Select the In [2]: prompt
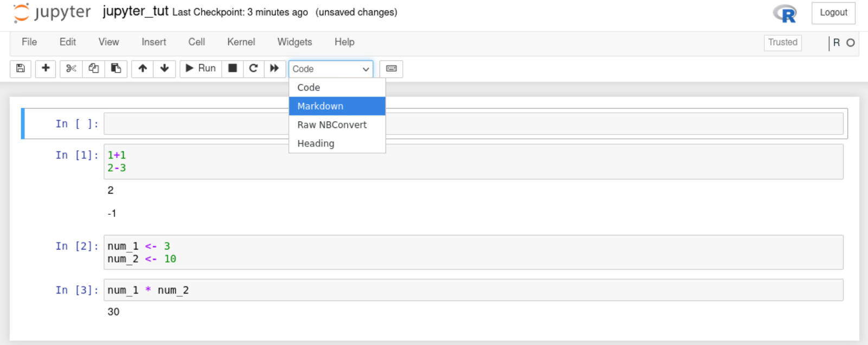868x345 pixels. coord(77,246)
